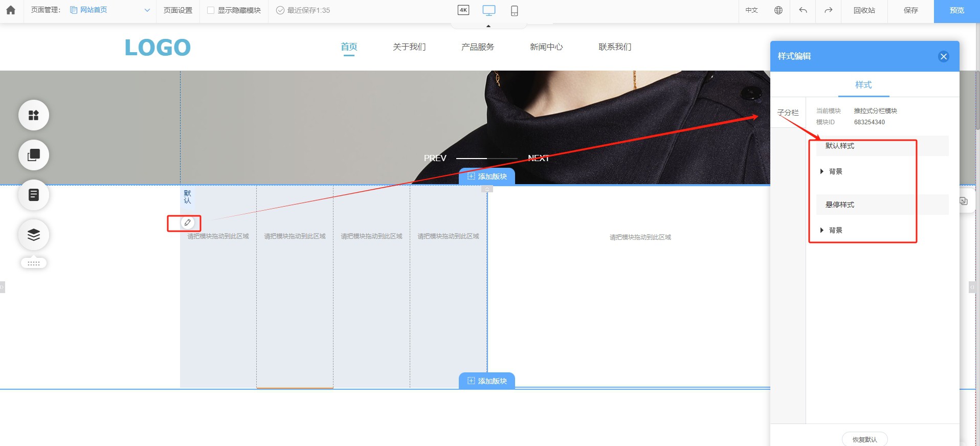This screenshot has width=980, height=446.
Task: Click module ID 683254340
Action: pyautogui.click(x=870, y=122)
